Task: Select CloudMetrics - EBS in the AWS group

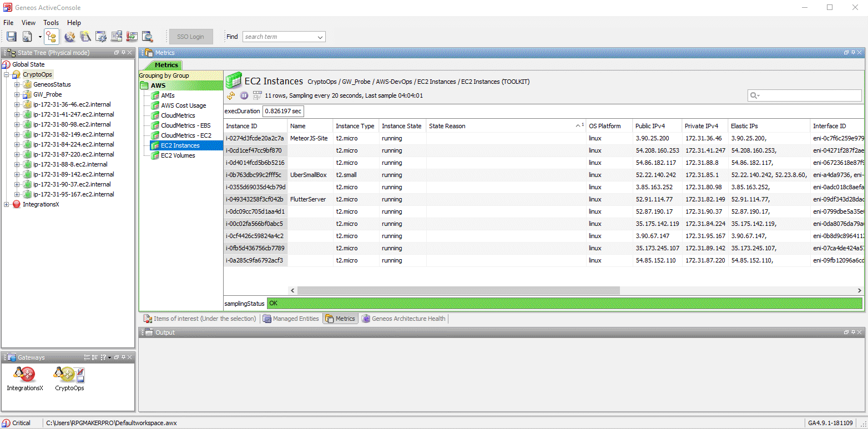Action: (x=185, y=125)
